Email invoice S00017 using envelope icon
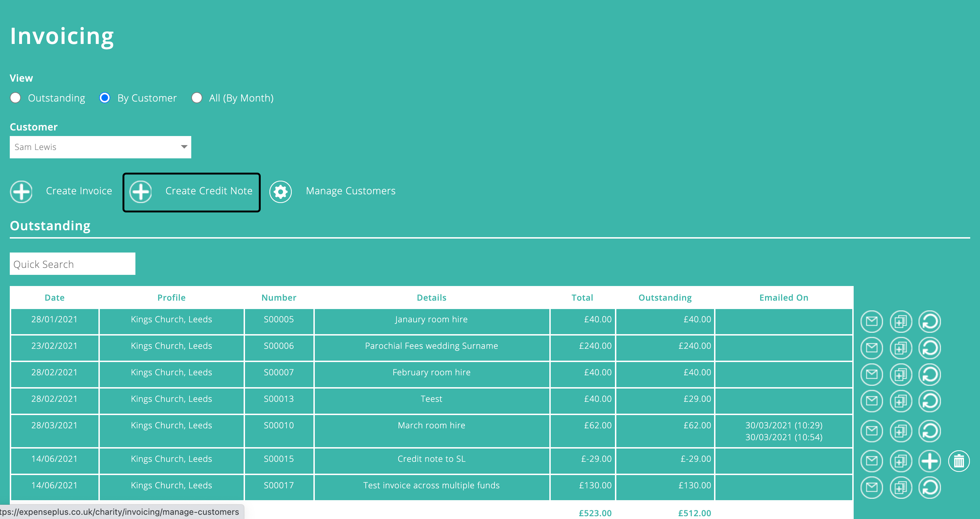 pos(871,488)
